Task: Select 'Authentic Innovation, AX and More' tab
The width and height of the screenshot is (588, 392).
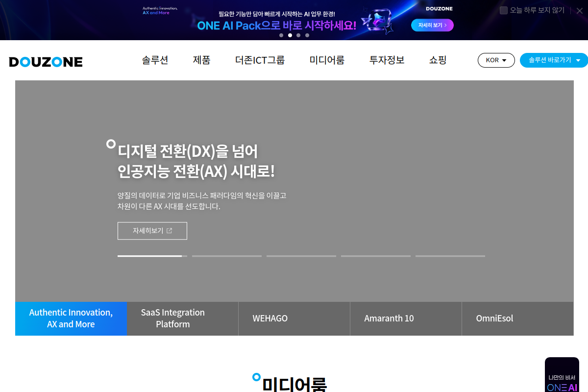Action: pos(71,318)
